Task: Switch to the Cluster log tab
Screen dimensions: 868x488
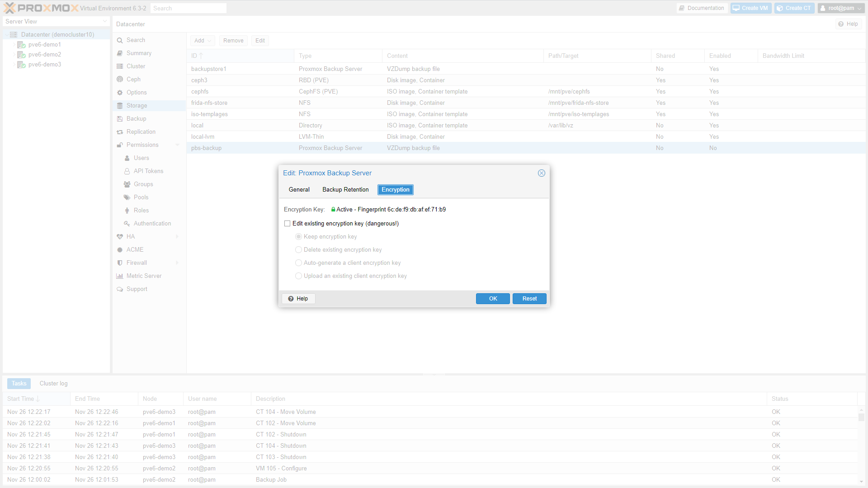Action: pos(53,384)
